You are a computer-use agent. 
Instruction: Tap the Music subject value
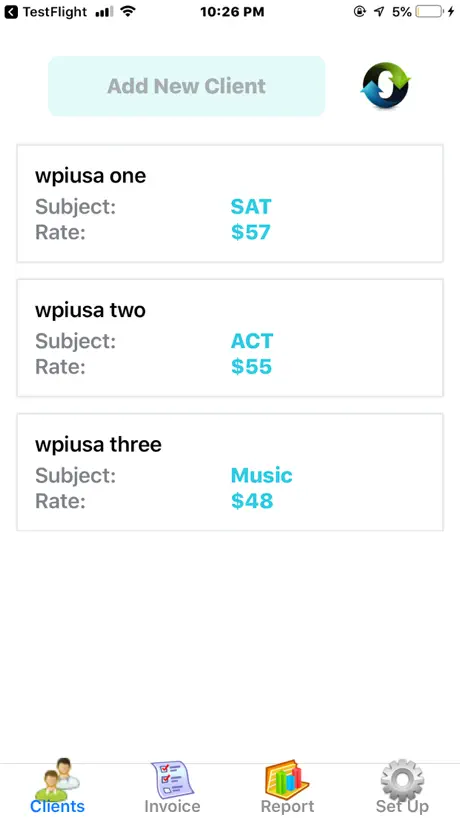[262, 475]
